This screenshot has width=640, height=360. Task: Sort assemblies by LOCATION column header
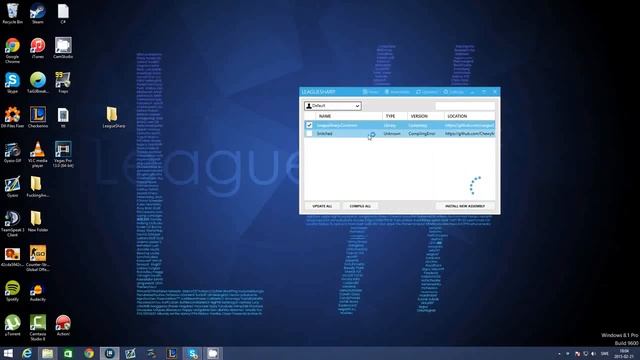[x=457, y=116]
